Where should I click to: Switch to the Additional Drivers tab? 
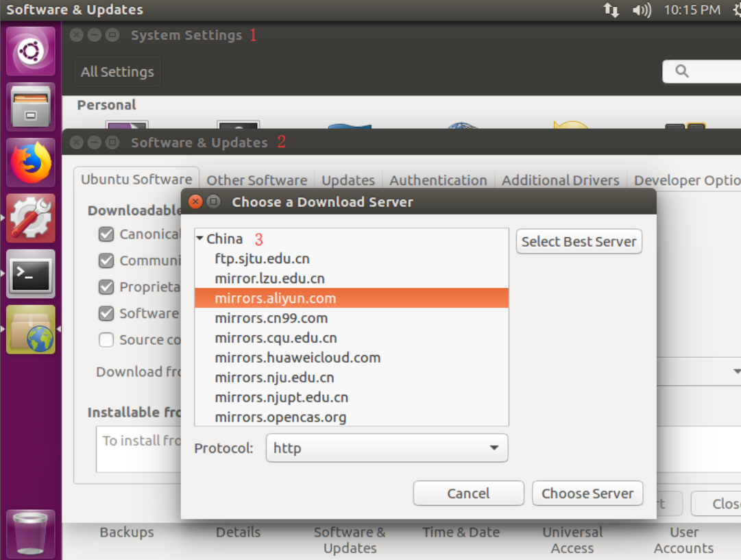561,180
